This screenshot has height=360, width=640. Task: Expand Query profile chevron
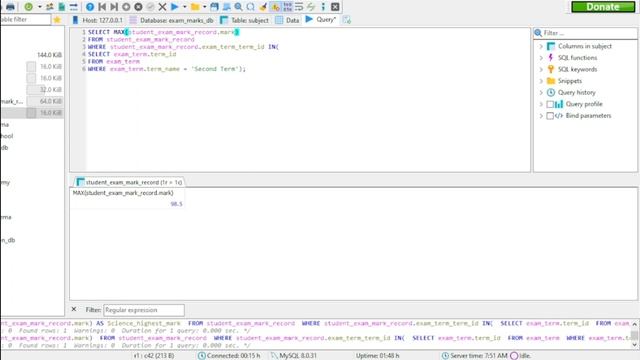coord(541,104)
